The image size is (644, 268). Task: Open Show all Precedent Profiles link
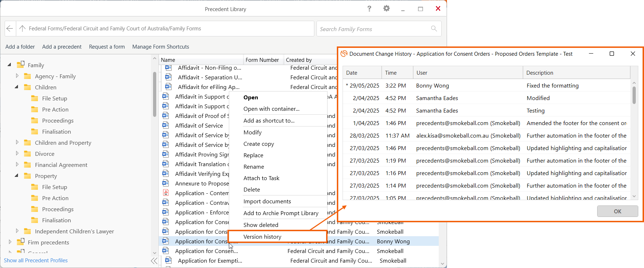coord(36,260)
